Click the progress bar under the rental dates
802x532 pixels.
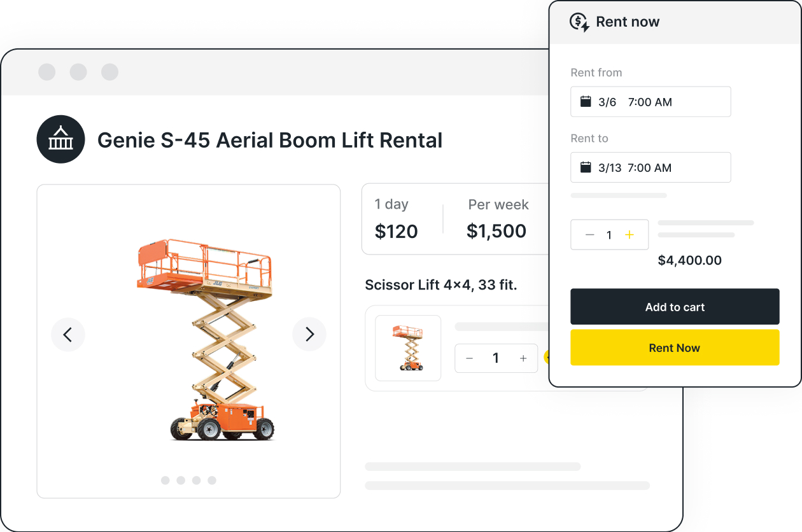(x=618, y=195)
